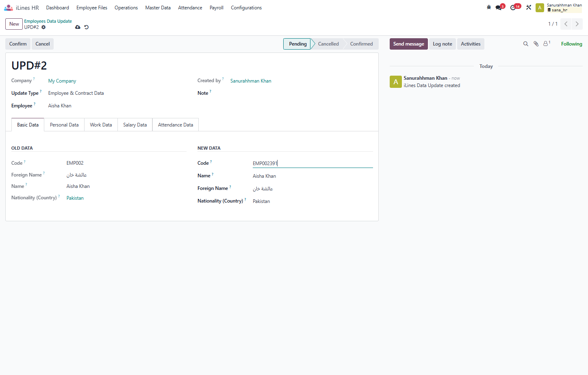Go to the next record arrow

[x=577, y=24]
